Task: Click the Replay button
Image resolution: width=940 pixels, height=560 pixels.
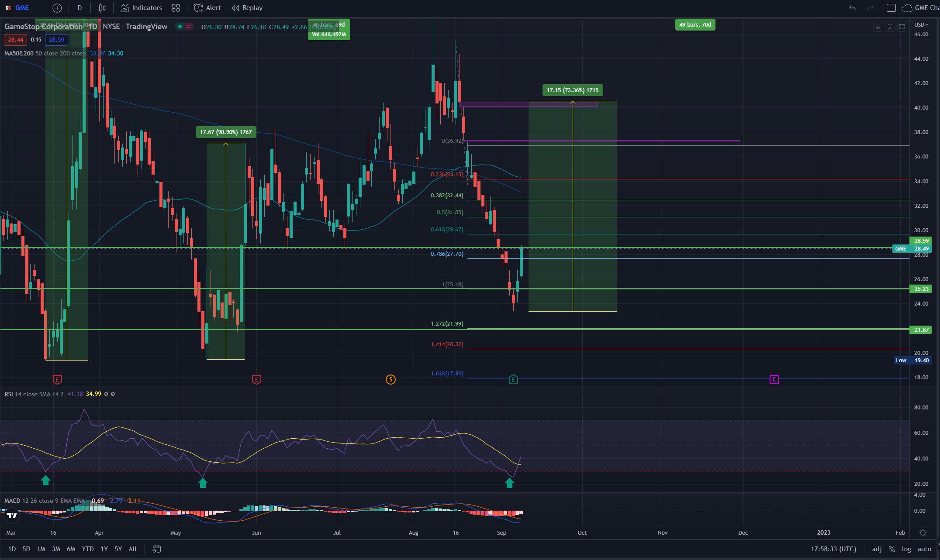Action: tap(247, 8)
